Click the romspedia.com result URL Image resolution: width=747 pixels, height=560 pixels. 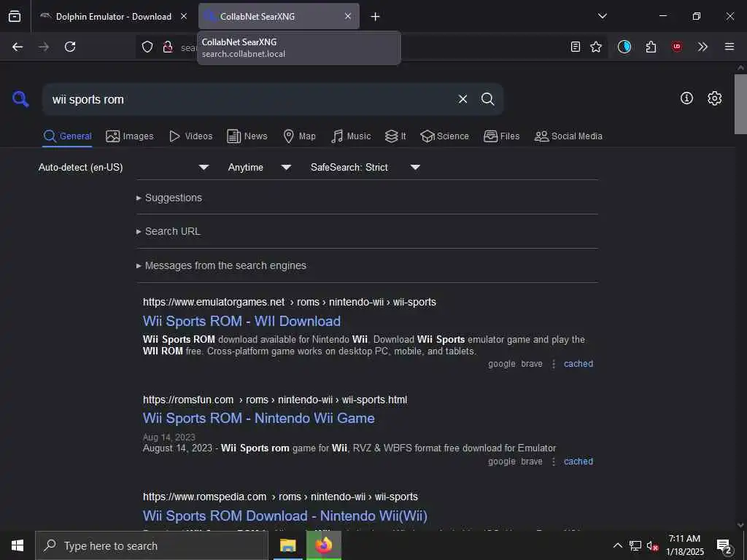point(280,497)
